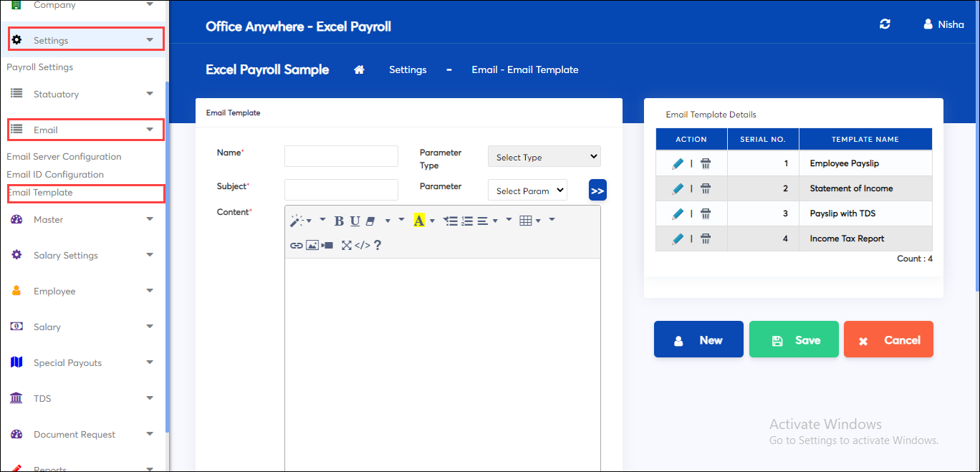The height and width of the screenshot is (472, 980).
Task: Open the Parameter Type Select Type dropdown
Action: pos(544,156)
